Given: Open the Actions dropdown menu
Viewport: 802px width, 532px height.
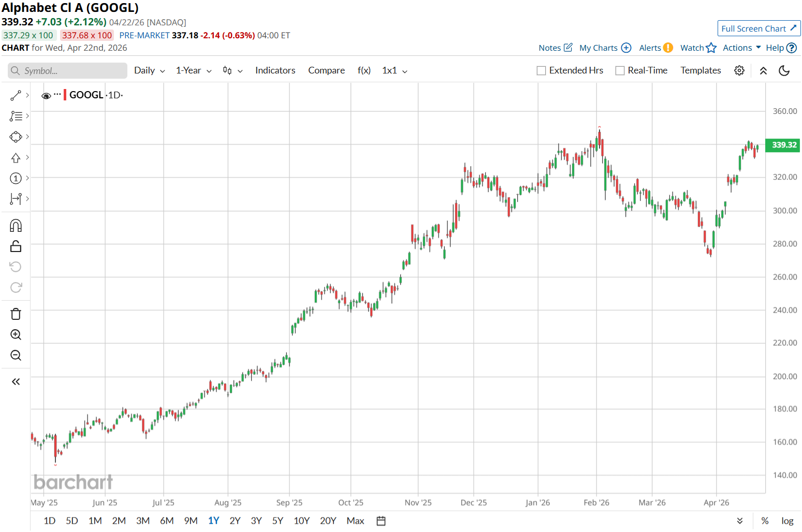Looking at the screenshot, I should coord(742,48).
